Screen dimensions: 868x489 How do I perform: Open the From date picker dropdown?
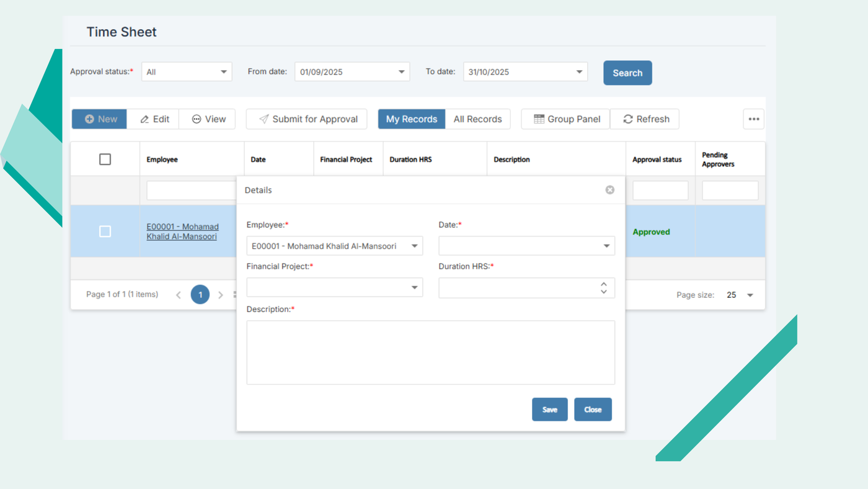click(402, 72)
